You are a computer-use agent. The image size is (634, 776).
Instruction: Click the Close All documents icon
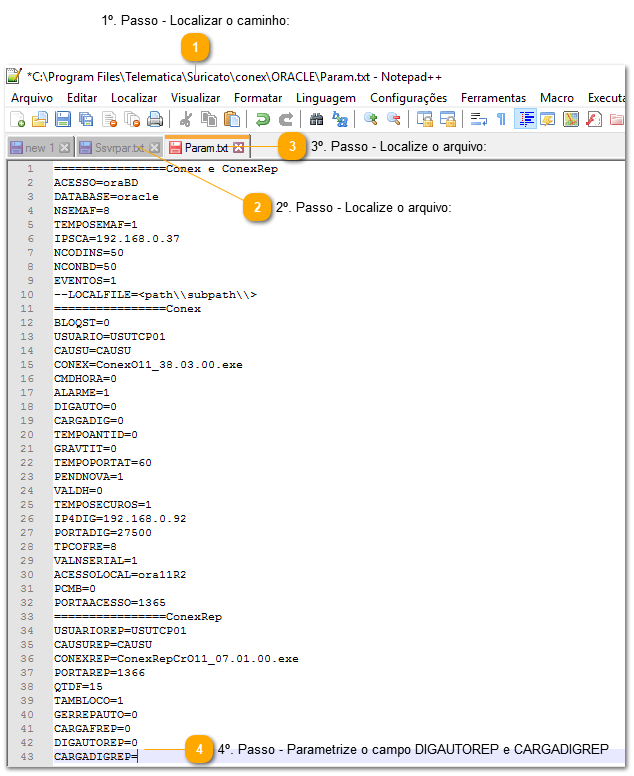[132, 119]
